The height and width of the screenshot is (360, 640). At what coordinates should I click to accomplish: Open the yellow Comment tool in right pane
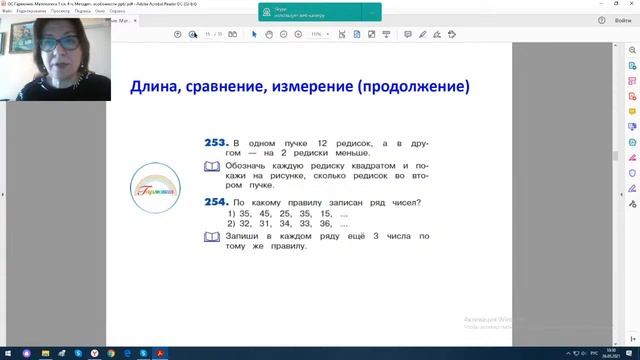(632, 111)
